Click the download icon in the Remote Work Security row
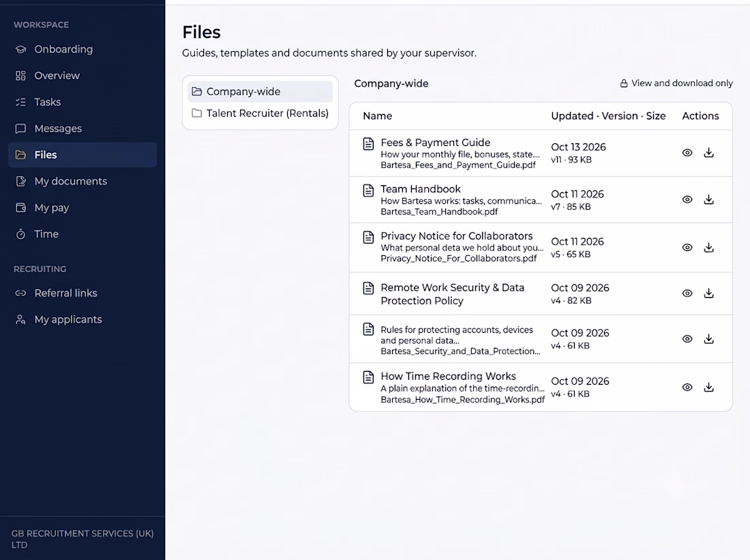This screenshot has width=750, height=560. (x=709, y=293)
